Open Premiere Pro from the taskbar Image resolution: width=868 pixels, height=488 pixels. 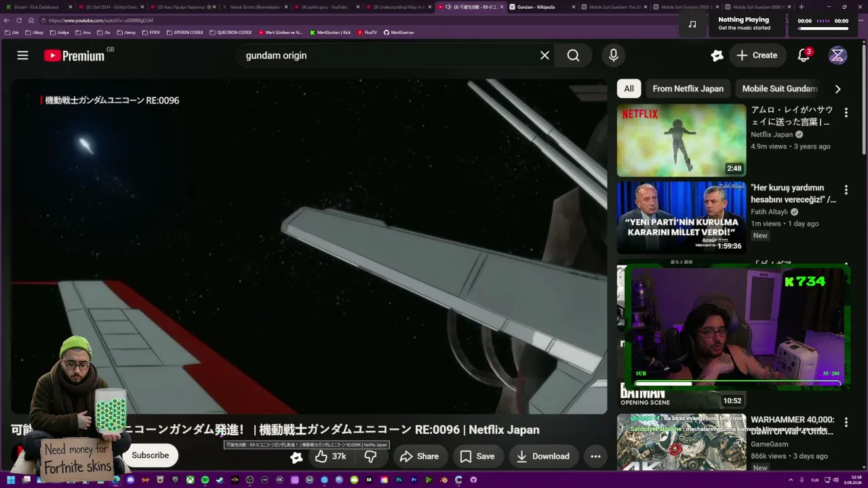tap(414, 480)
